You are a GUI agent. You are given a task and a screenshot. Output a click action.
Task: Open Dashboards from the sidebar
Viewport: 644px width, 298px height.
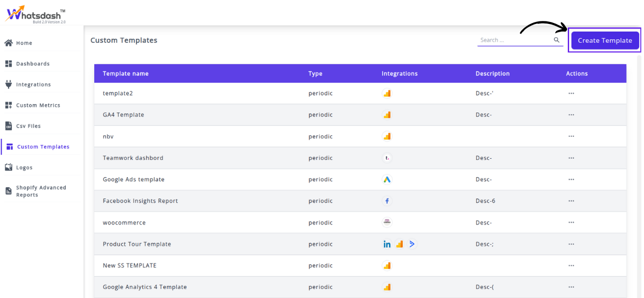pyautogui.click(x=33, y=64)
